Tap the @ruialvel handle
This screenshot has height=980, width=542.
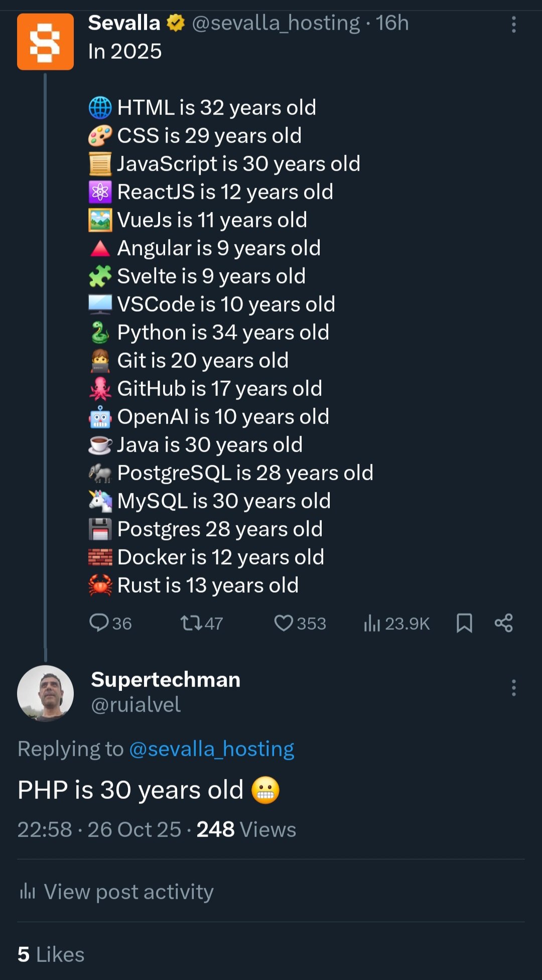click(135, 705)
